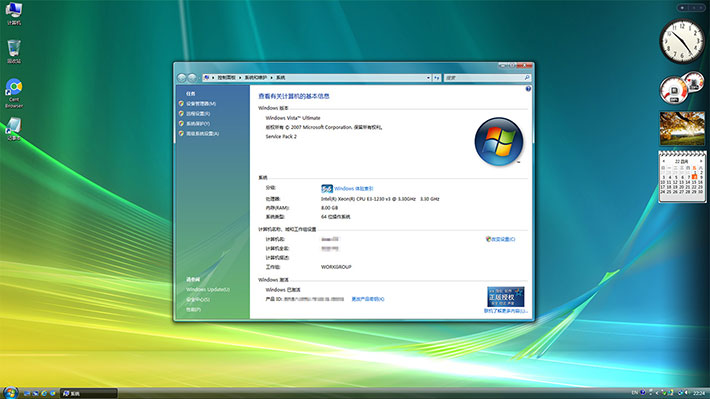710x399 pixels.
Task: Click the Intel Xeon processor value text
Action: click(x=380, y=199)
